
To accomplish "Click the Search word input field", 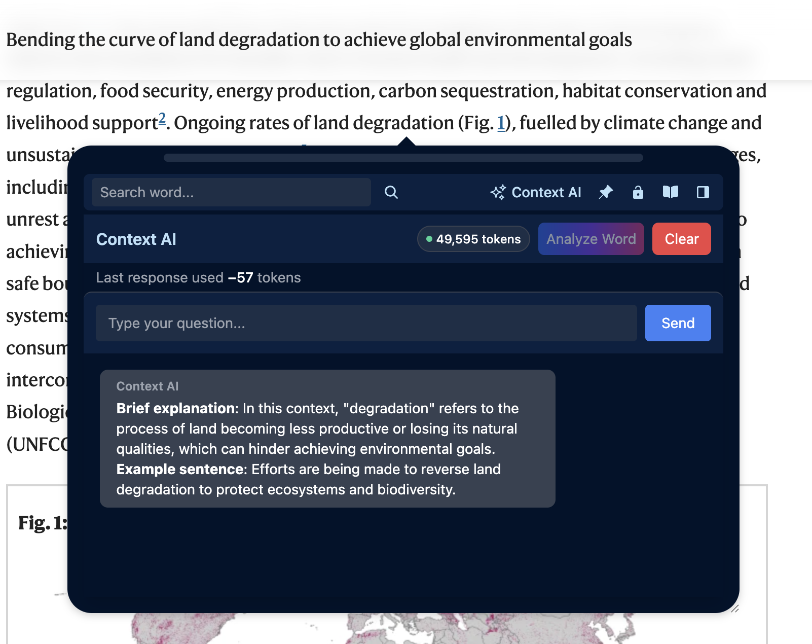I will [x=231, y=192].
